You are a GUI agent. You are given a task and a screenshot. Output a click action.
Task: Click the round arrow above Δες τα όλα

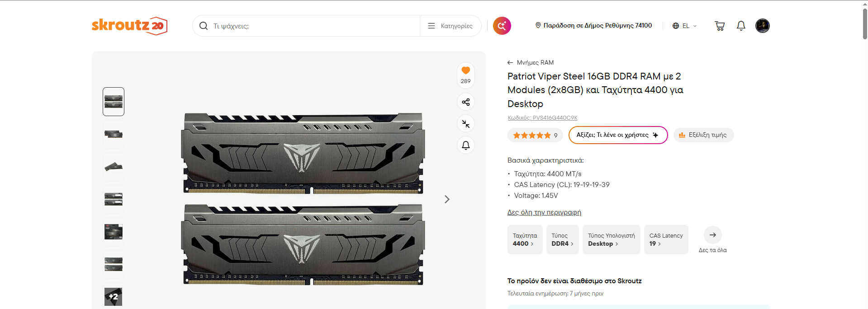(713, 235)
